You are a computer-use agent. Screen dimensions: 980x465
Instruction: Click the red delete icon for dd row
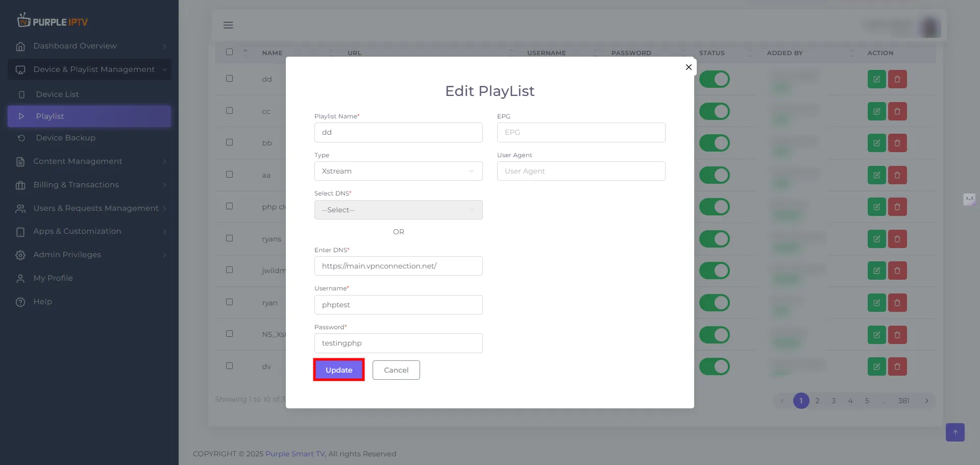pyautogui.click(x=897, y=79)
